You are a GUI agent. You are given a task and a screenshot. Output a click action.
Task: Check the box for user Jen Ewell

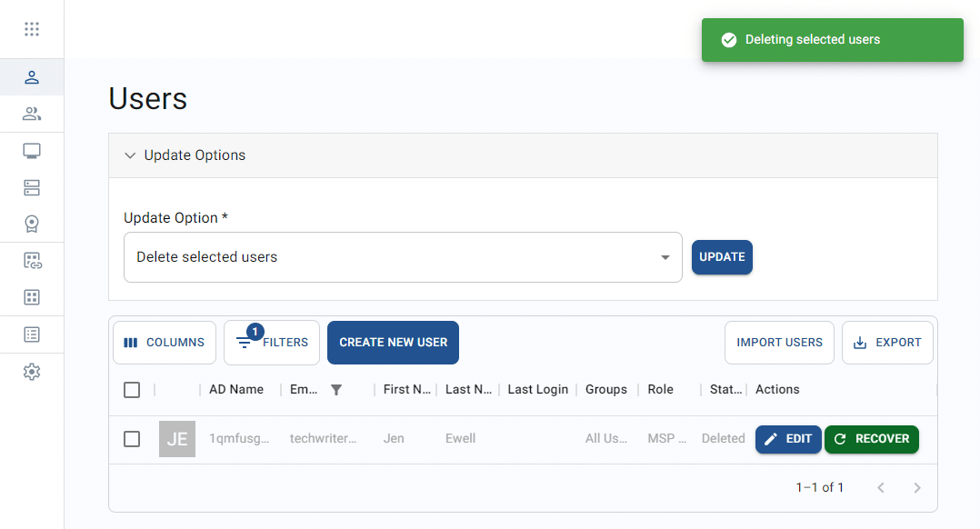point(132,439)
